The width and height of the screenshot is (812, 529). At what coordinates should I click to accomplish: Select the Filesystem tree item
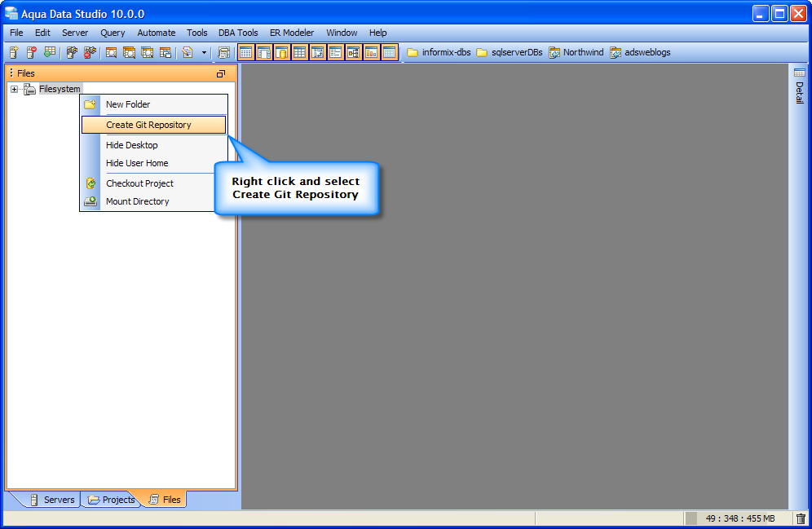coord(60,89)
